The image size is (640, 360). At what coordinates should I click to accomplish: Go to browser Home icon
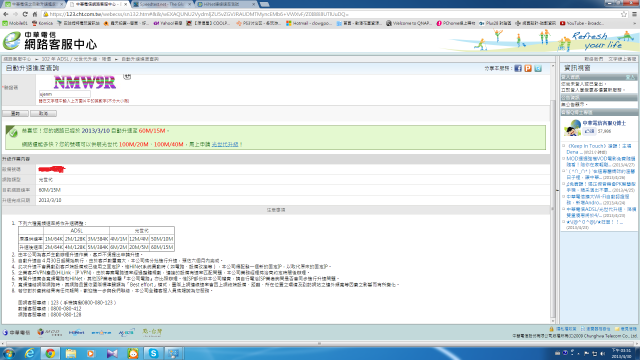click(35, 14)
